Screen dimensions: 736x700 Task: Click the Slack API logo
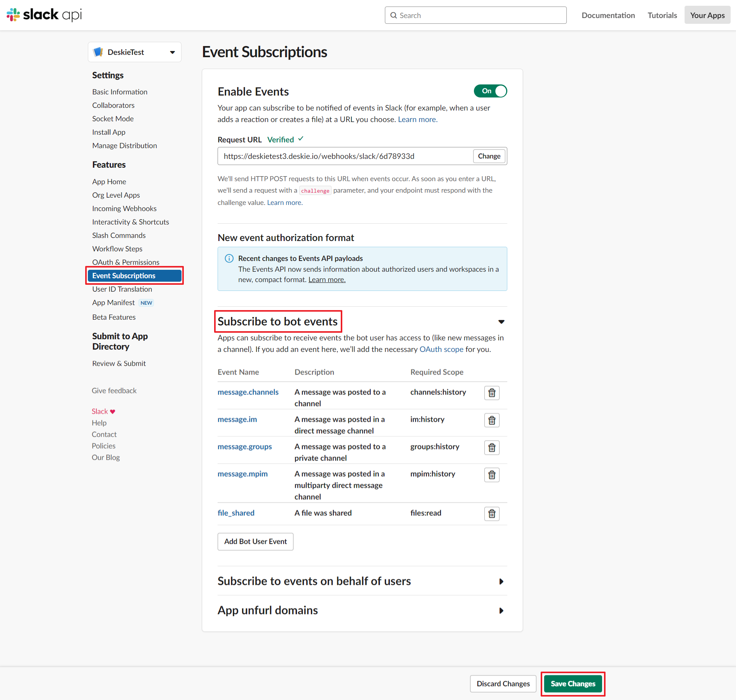point(44,15)
